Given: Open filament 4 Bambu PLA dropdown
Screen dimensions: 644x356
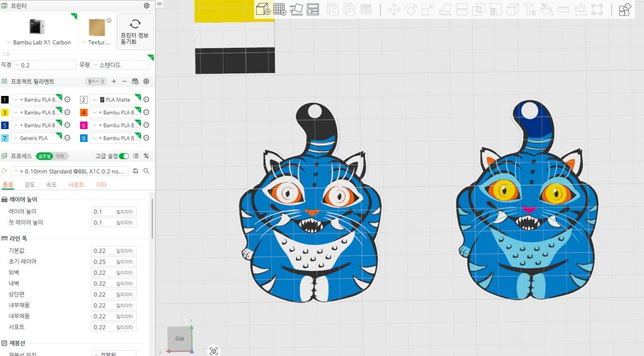Looking at the screenshot, I should [x=115, y=112].
